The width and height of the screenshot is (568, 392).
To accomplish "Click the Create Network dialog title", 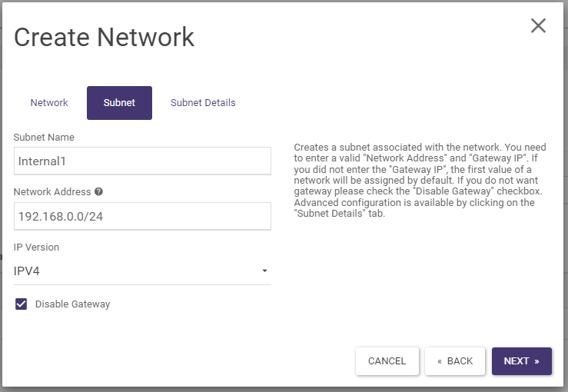I will point(105,37).
